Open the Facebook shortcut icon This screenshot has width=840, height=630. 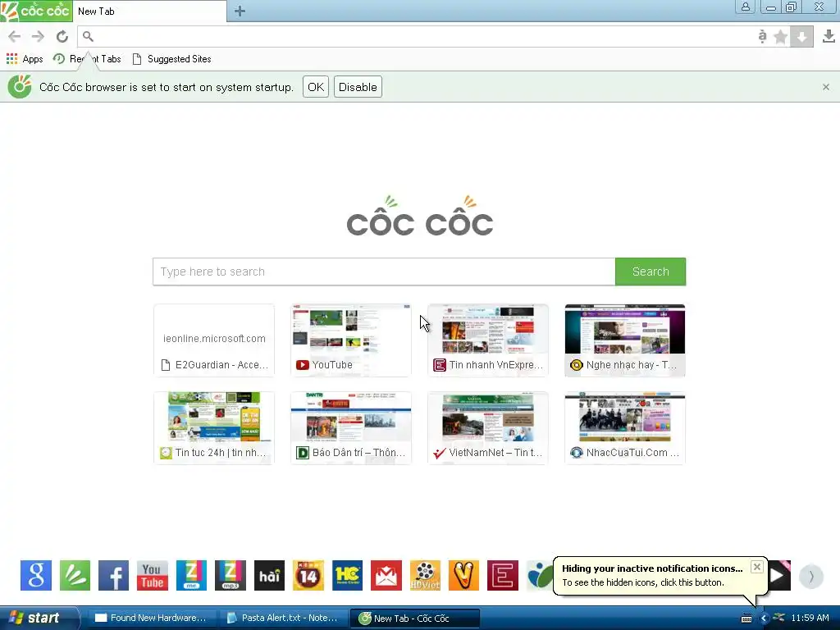pyautogui.click(x=113, y=575)
